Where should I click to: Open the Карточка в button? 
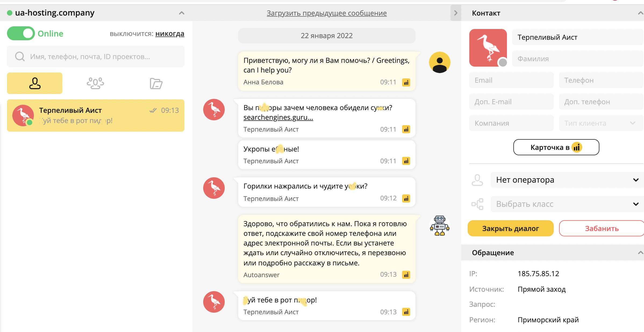(x=556, y=147)
